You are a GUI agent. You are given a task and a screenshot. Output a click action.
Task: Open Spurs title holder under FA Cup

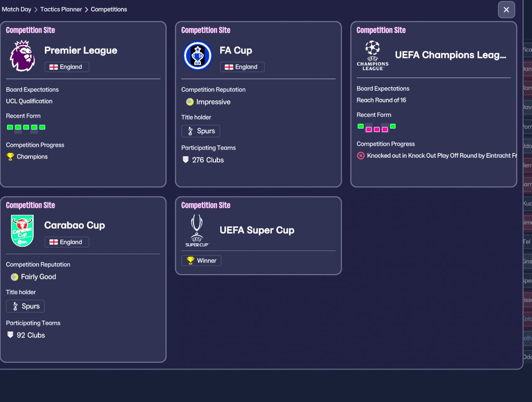(x=201, y=131)
